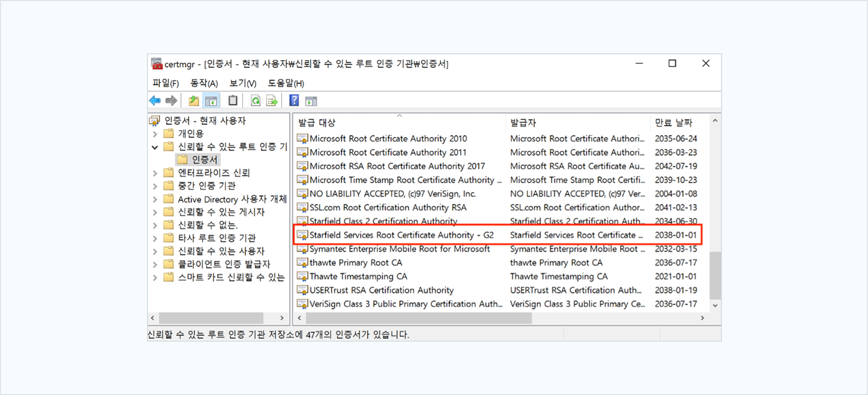Click the list's vertical scrollbar up arrow
Viewport: 868px width, 395px height.
pyautogui.click(x=715, y=120)
